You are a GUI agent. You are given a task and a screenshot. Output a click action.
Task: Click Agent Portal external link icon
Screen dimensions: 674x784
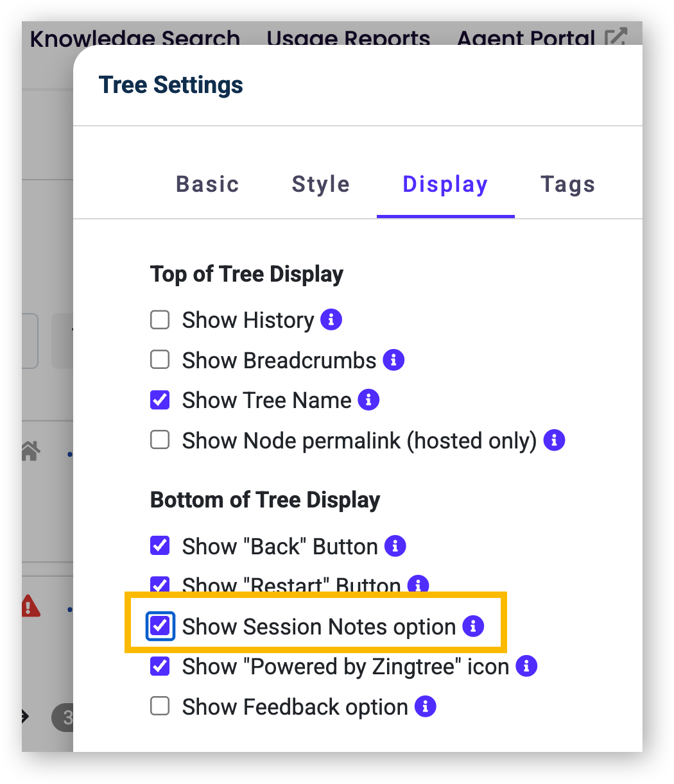click(x=616, y=37)
